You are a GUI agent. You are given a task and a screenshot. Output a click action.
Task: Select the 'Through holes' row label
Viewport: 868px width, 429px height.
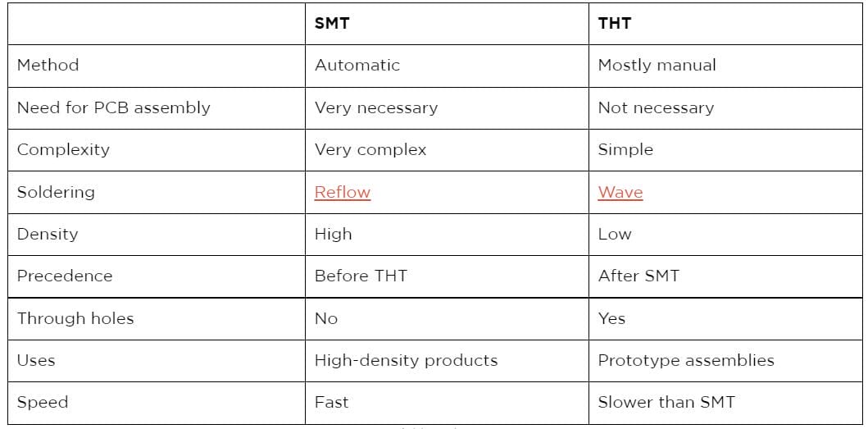(x=75, y=318)
